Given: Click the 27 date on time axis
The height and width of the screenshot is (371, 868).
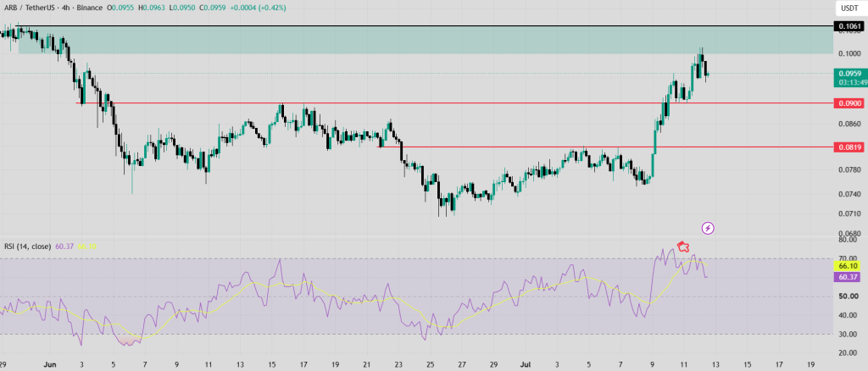Looking at the screenshot, I should (x=462, y=364).
